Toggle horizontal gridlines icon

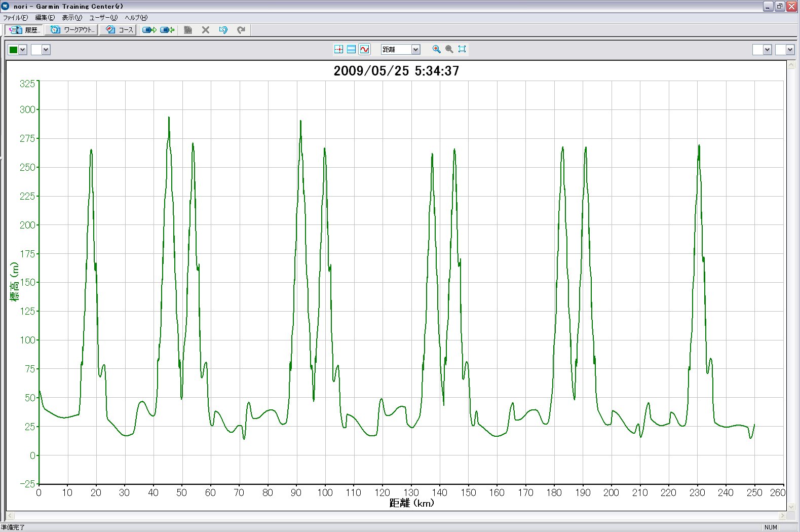coord(352,49)
